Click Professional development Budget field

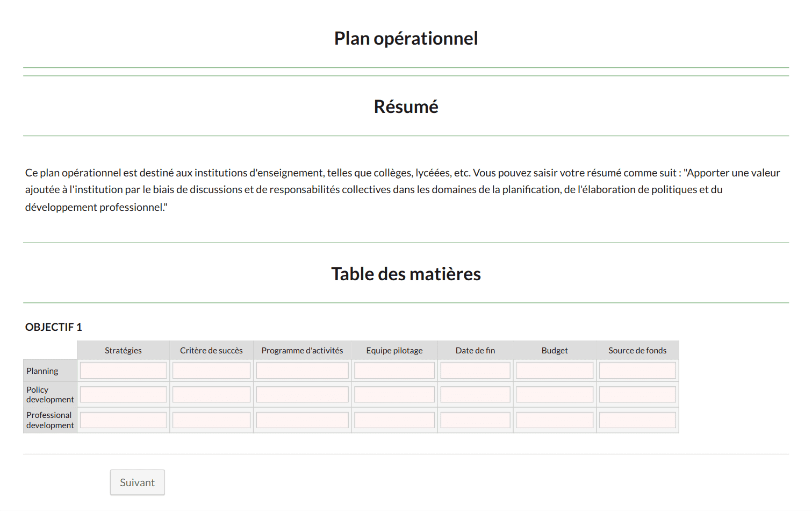point(554,420)
